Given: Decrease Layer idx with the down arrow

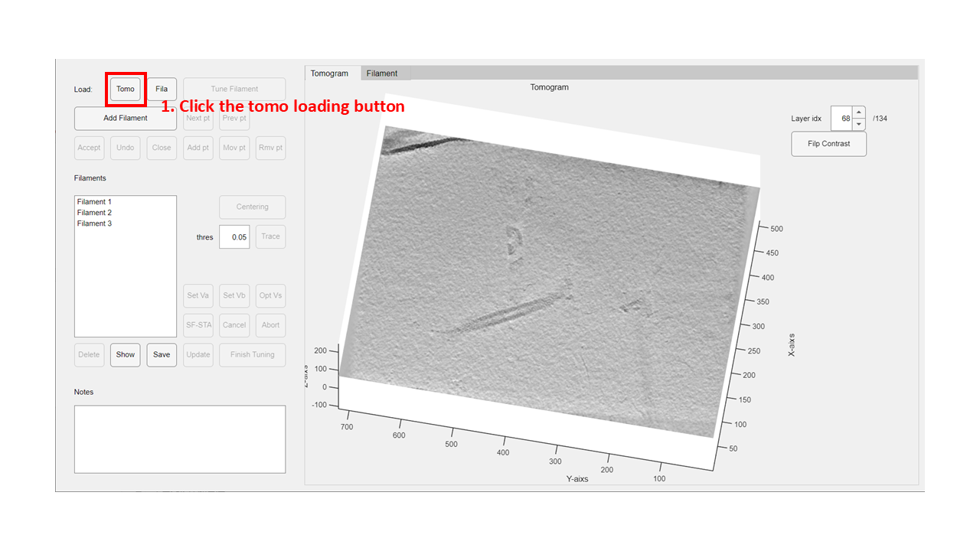Looking at the screenshot, I should [859, 124].
